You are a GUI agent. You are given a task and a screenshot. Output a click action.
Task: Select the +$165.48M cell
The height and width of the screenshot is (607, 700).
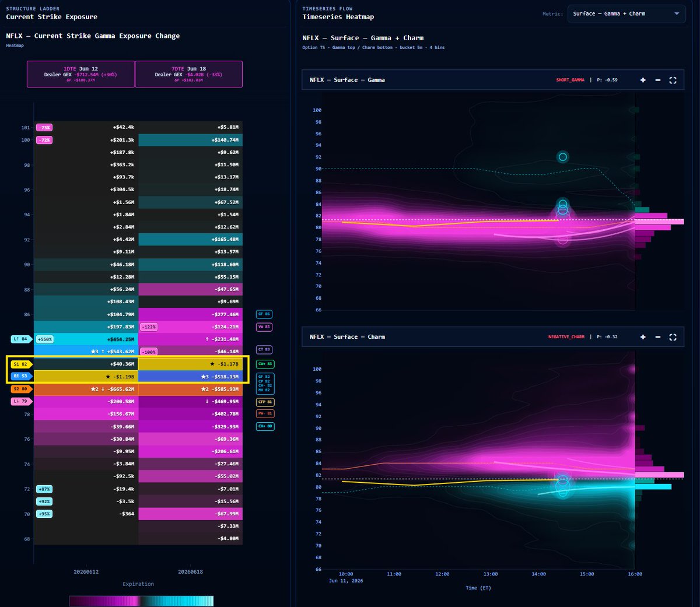point(190,239)
